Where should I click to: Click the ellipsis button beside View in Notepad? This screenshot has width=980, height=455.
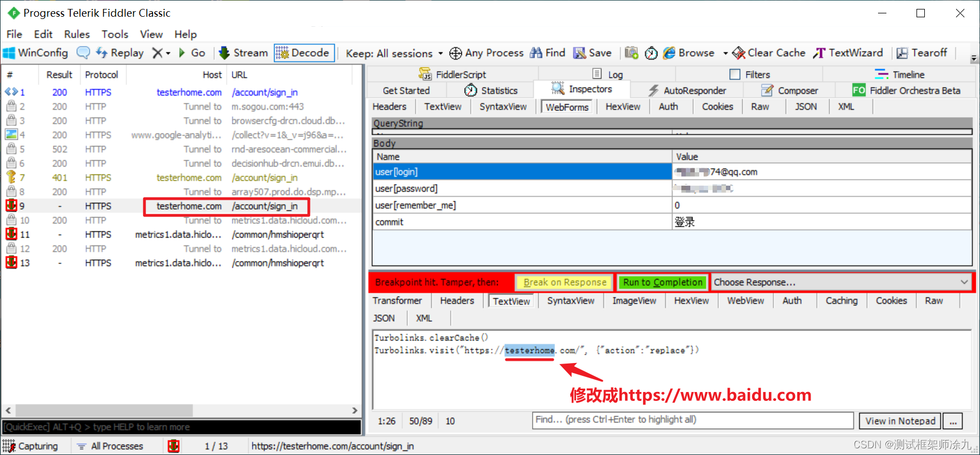click(x=953, y=421)
